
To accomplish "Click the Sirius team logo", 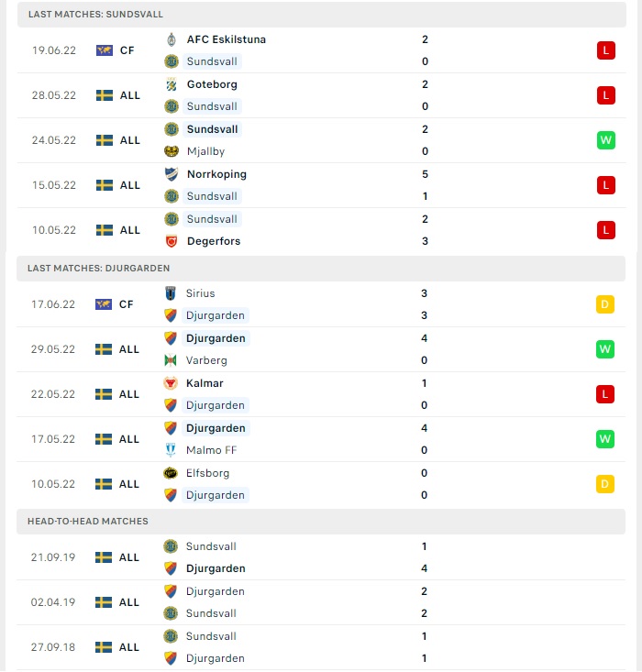I will [171, 293].
